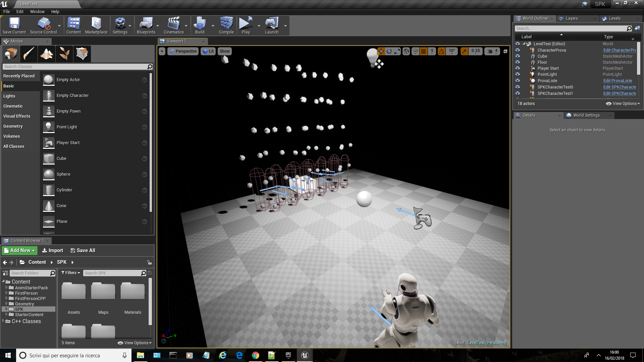Select the scale gizmo tool in viewport
This screenshot has width=644, height=362.
(397, 51)
